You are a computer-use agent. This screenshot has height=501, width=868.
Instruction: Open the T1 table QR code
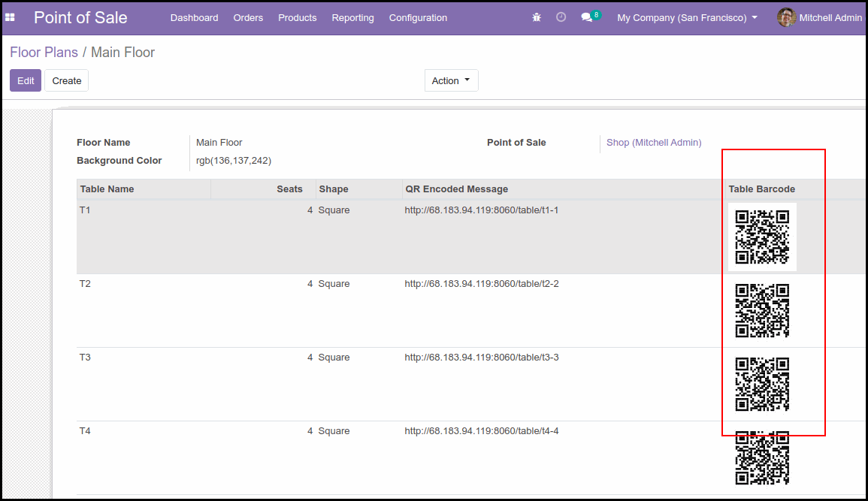(x=762, y=237)
